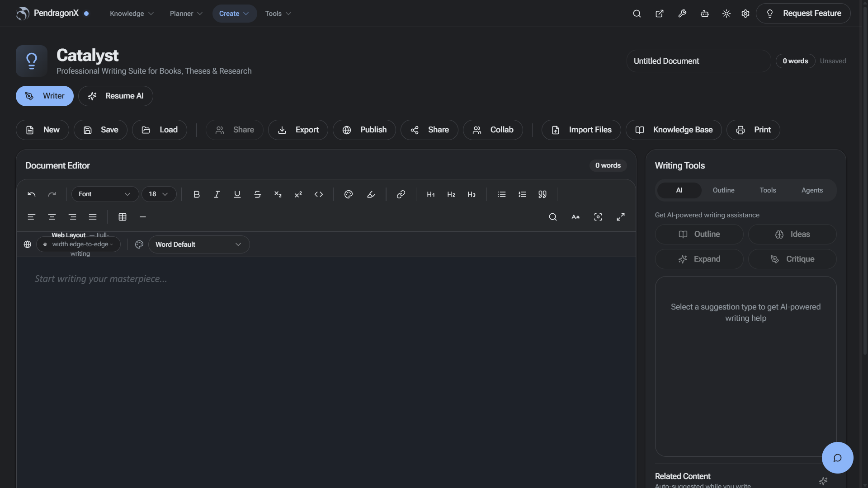
Task: Open the bot assistant icon in navbar
Action: click(704, 14)
